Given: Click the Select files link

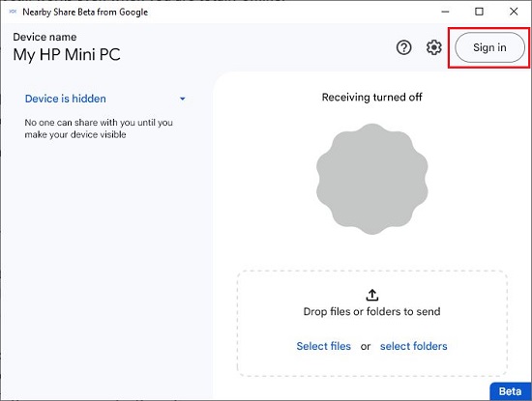Looking at the screenshot, I should pos(324,346).
